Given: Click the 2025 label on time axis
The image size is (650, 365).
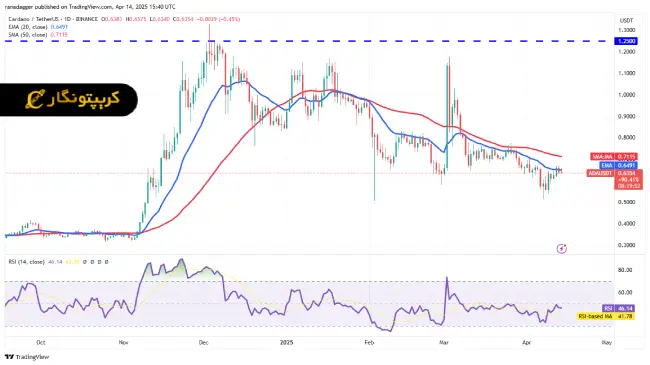Looking at the screenshot, I should click(286, 343).
